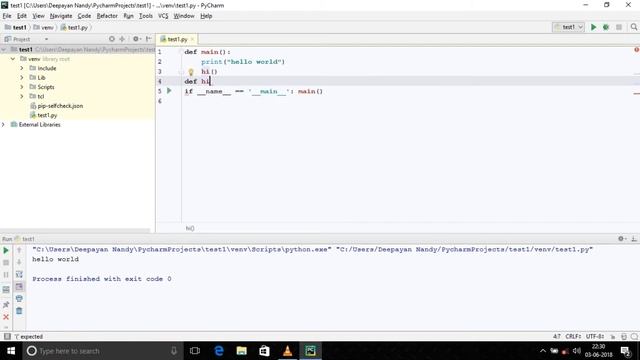The image size is (640, 360).
Task: Click the red error indicator in editor corner
Action: 636,49
